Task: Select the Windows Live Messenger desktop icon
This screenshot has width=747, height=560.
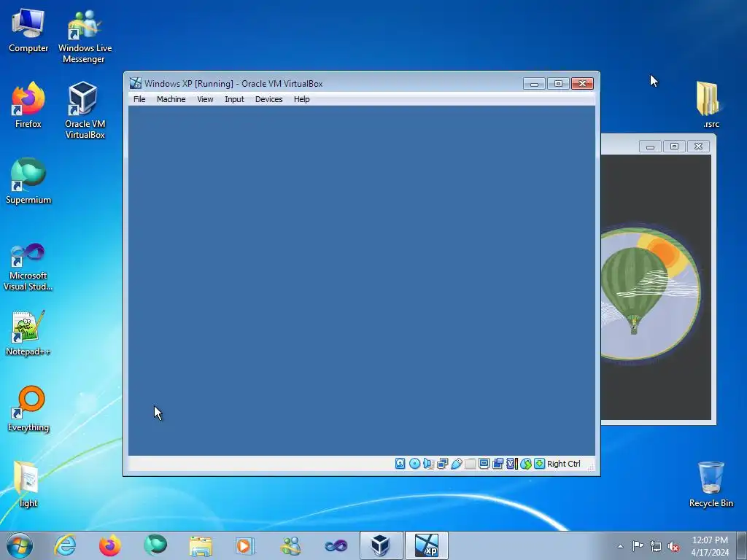Action: pos(85,36)
